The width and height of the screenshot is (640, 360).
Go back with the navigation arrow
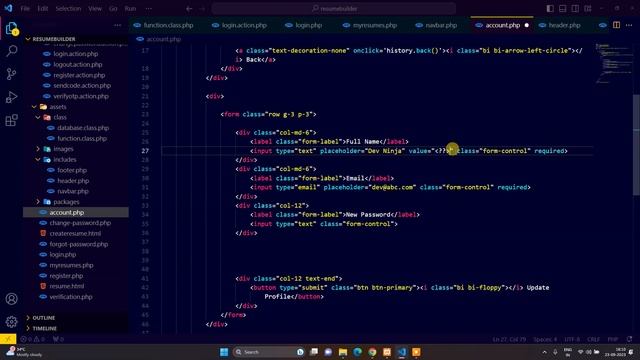click(x=189, y=9)
